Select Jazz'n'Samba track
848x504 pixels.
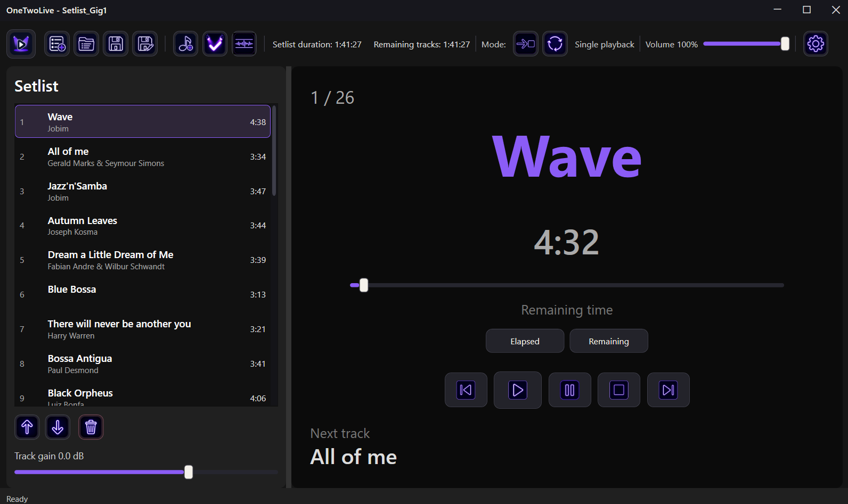pyautogui.click(x=143, y=191)
